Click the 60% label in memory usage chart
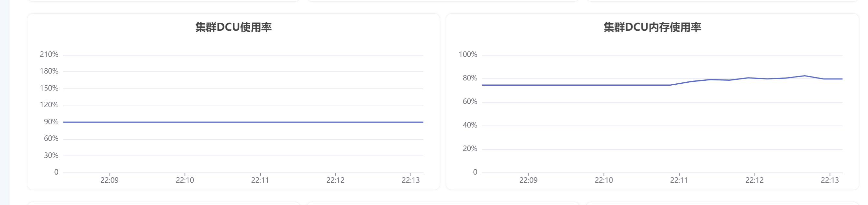Viewport: 868px width, 205px height. pyautogui.click(x=470, y=102)
